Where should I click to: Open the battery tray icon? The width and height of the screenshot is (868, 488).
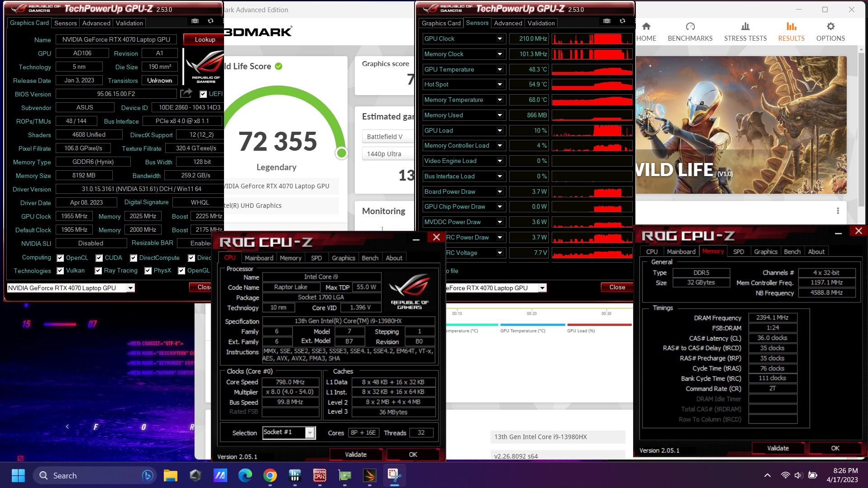[x=813, y=475]
